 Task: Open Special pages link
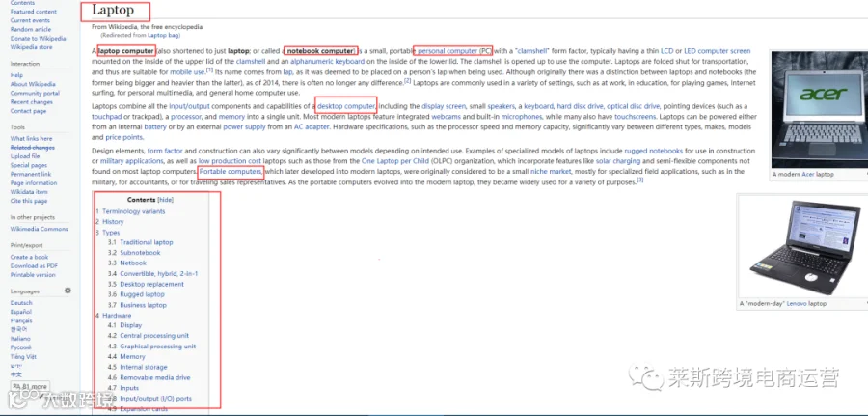point(29,165)
